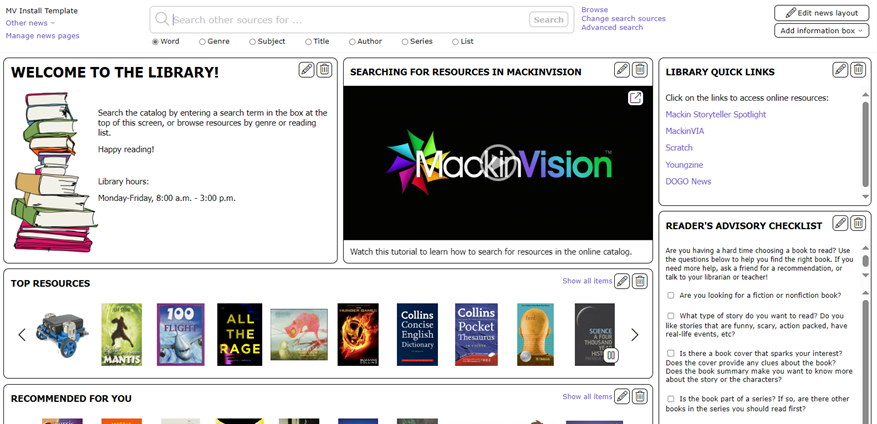
Task: Check the part of a series question box
Action: [x=671, y=399]
